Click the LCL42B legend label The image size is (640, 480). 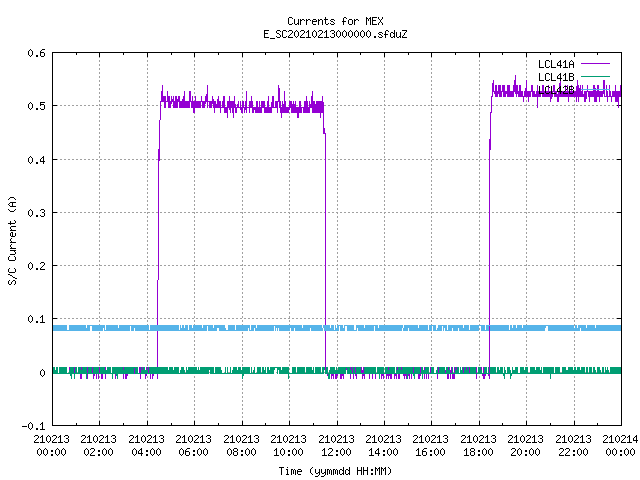[x=556, y=90]
